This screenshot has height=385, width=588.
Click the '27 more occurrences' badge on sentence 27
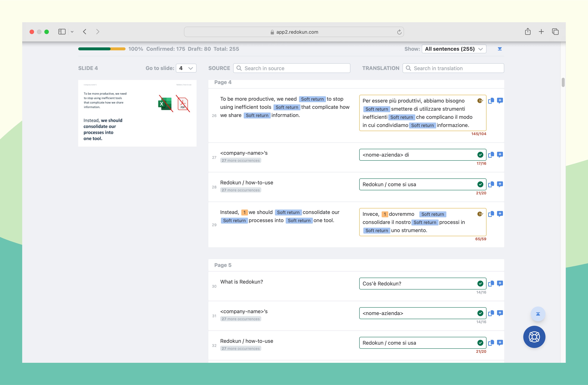[240, 161]
